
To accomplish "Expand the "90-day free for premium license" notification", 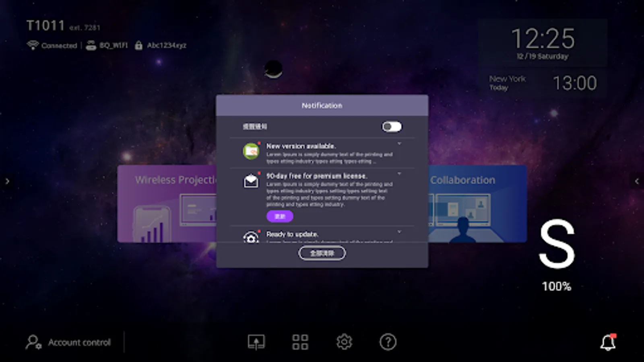I will [399, 174].
